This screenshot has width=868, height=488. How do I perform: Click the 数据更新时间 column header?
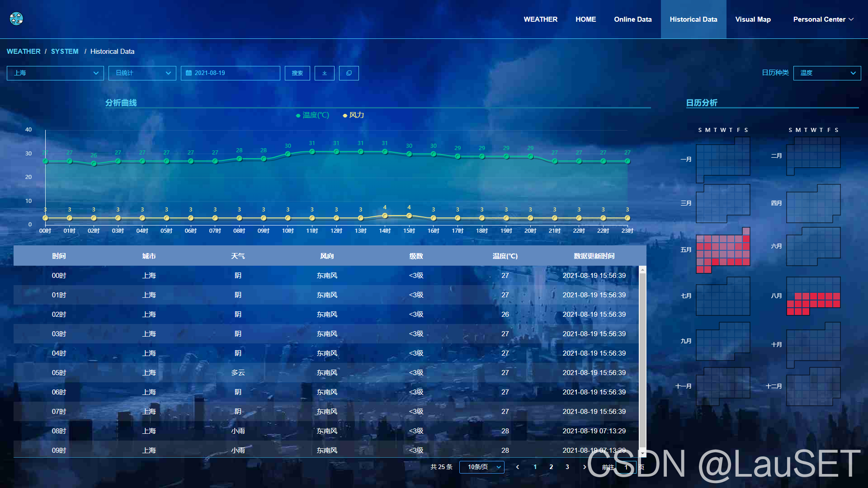[594, 256]
